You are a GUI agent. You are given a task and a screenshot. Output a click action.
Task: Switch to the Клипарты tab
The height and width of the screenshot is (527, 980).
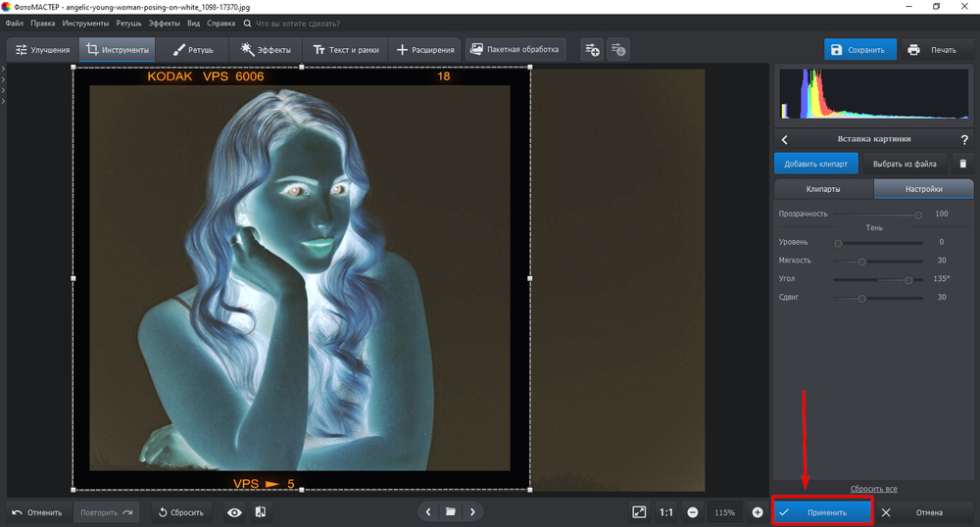(822, 189)
